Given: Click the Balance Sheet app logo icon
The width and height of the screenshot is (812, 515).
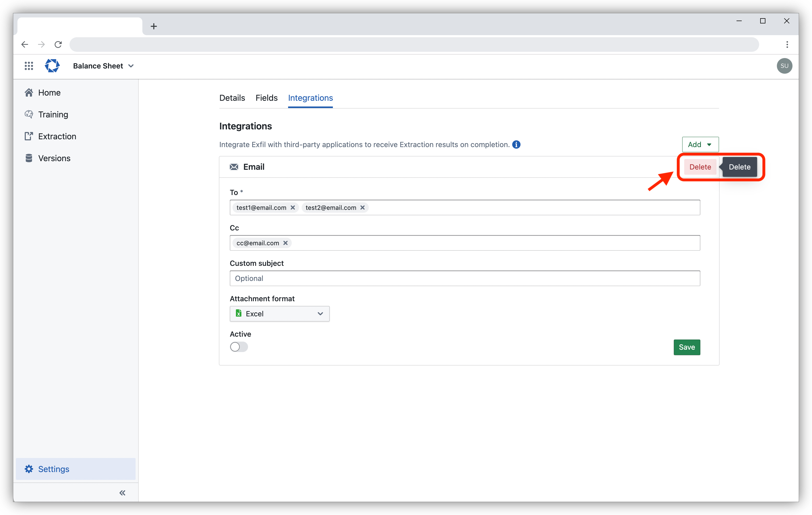Looking at the screenshot, I should point(52,66).
